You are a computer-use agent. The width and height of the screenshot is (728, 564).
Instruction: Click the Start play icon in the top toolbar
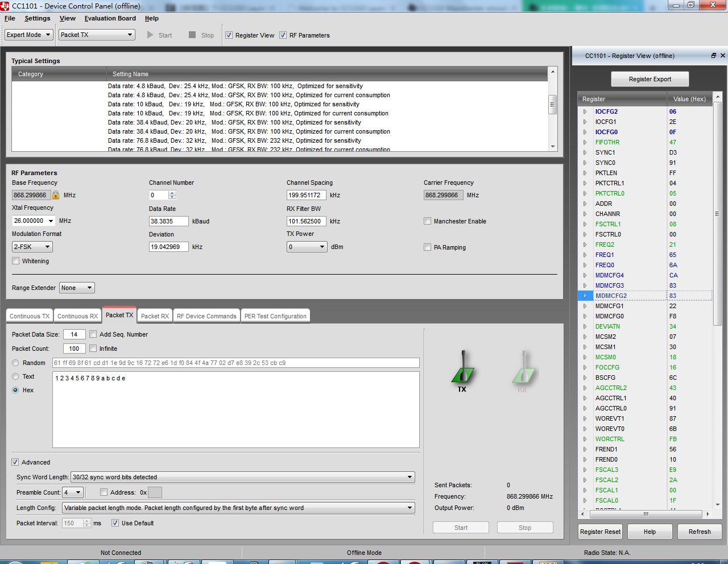tap(150, 35)
